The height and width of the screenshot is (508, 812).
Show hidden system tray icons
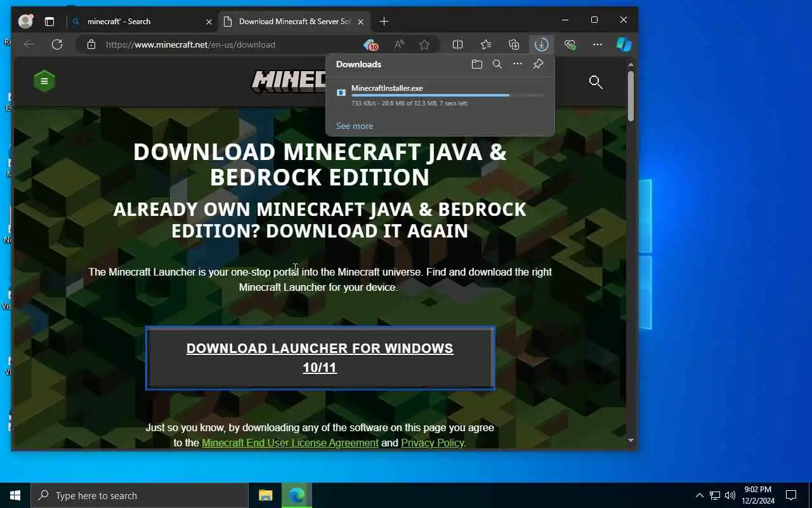point(699,495)
